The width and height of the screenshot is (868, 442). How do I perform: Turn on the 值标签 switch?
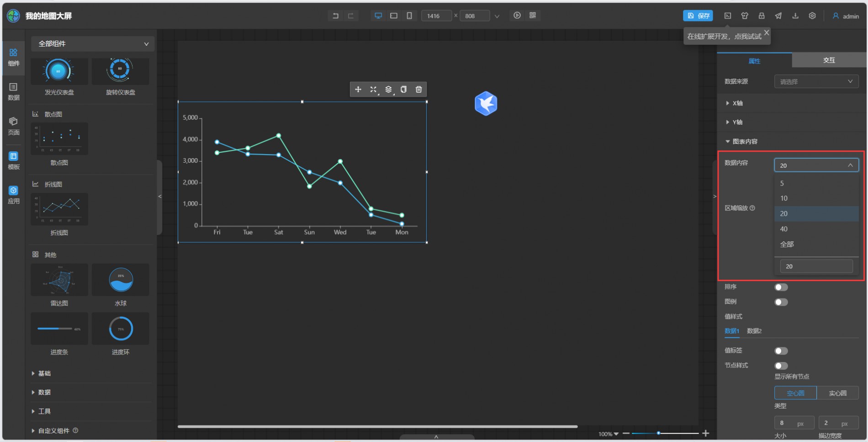click(781, 351)
